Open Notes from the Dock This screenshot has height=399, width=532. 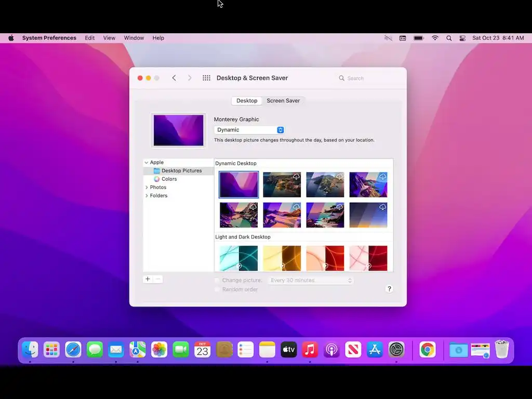point(267,350)
